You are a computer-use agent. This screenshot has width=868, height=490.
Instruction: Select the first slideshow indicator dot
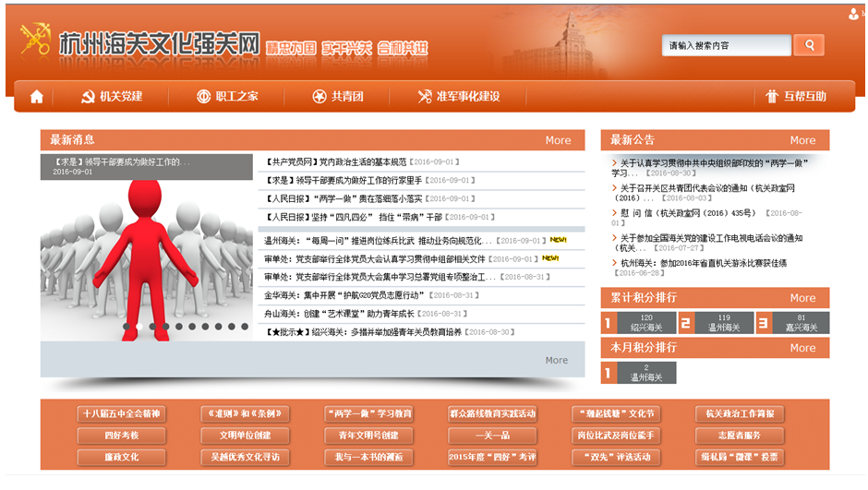coord(127,327)
